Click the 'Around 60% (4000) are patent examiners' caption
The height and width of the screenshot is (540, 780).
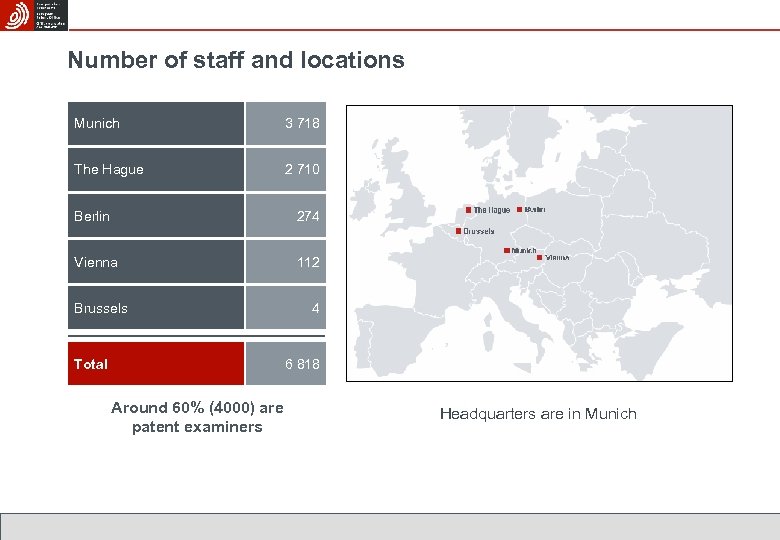click(x=197, y=417)
